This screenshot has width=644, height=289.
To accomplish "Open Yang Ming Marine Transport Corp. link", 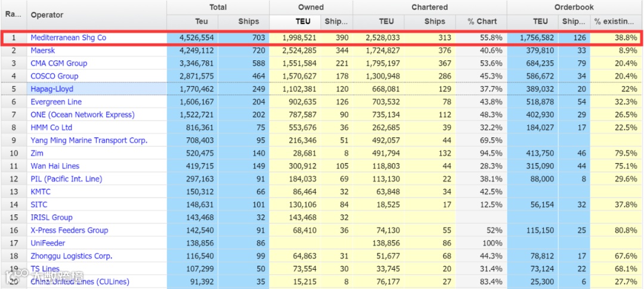I will tap(89, 140).
